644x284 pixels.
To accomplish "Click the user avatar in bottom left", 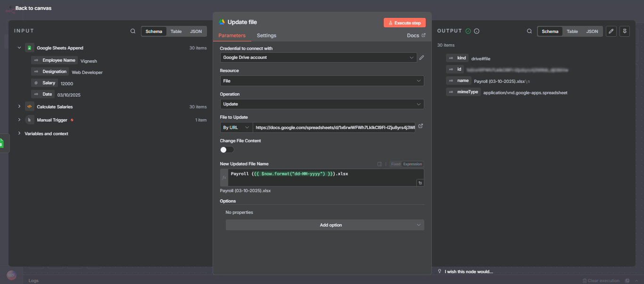I will click(11, 275).
